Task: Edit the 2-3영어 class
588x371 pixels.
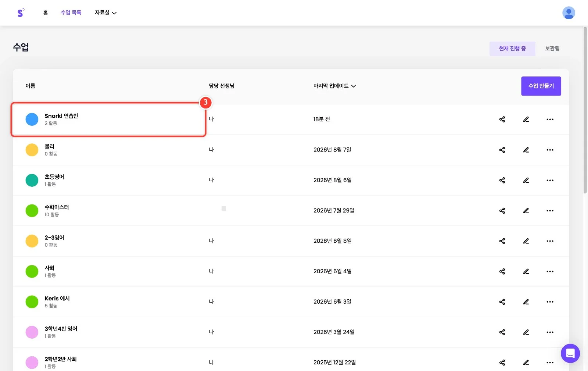Action: 526,241
